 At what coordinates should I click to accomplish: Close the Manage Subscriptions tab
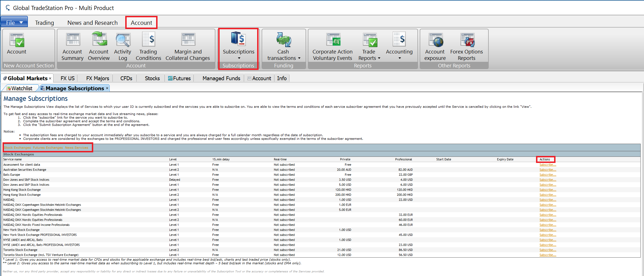point(107,88)
